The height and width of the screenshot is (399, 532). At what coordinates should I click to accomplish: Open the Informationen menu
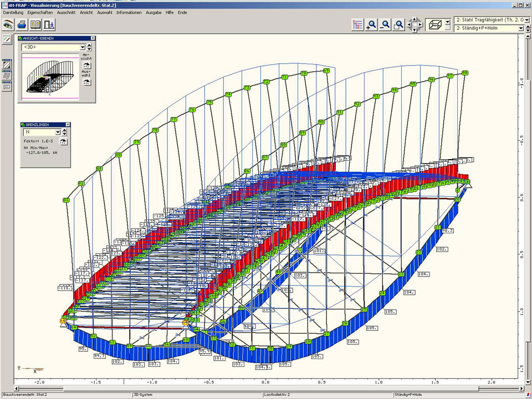point(129,12)
